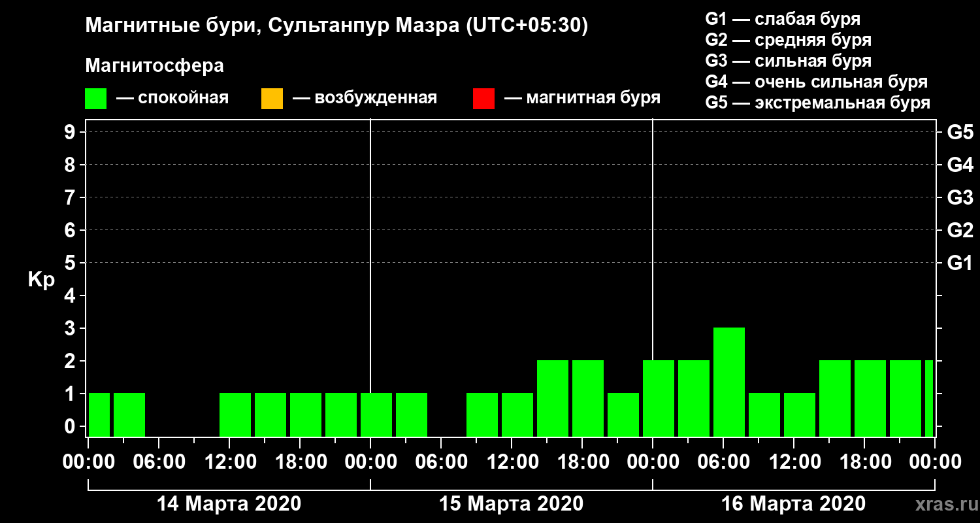Click the green calm magnetosphere legend swatch

[96, 99]
